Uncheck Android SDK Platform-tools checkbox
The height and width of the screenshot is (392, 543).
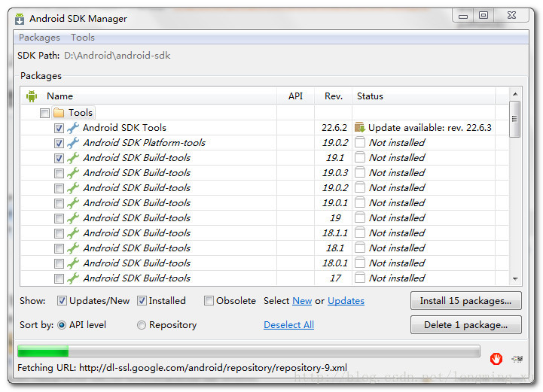(59, 143)
